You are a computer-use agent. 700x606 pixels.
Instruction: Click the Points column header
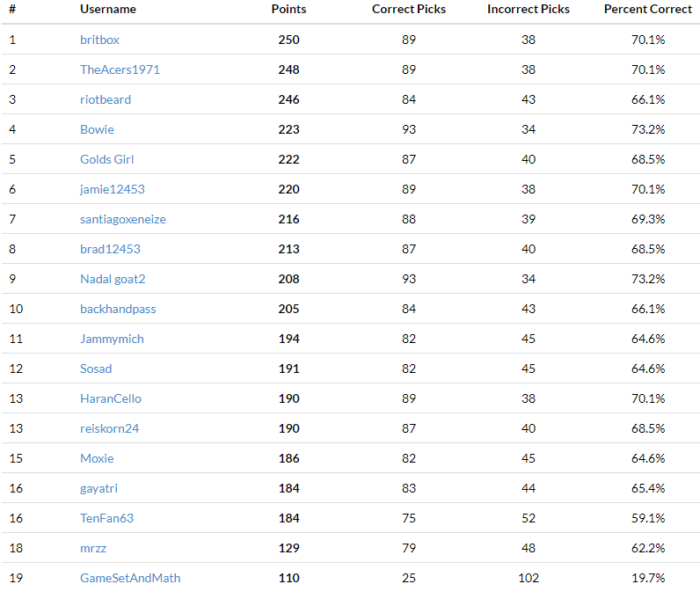point(288,9)
